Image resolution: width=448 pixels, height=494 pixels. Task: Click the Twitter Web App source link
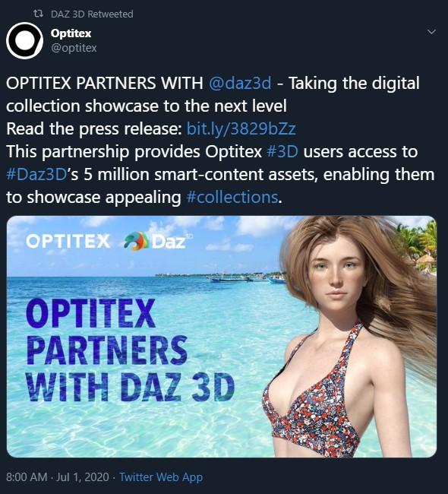(x=161, y=477)
